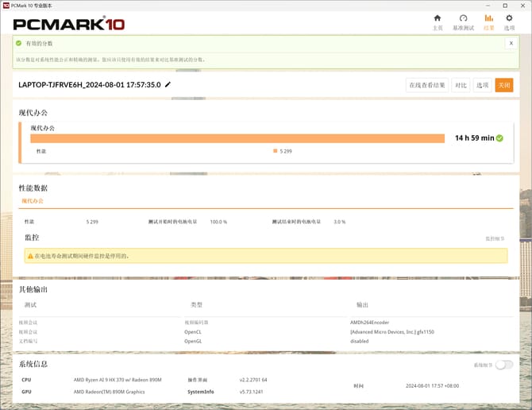
Task: Click green checkmark next to 14 h 59 min
Action: 500,138
